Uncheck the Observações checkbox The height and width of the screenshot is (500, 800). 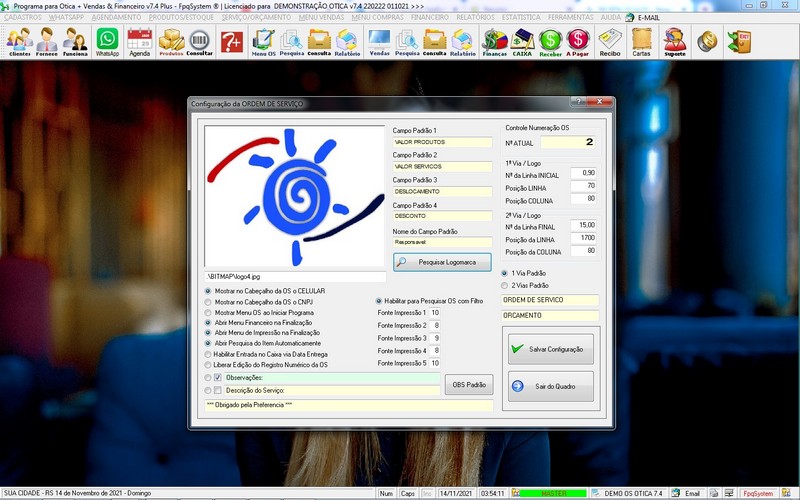point(218,377)
